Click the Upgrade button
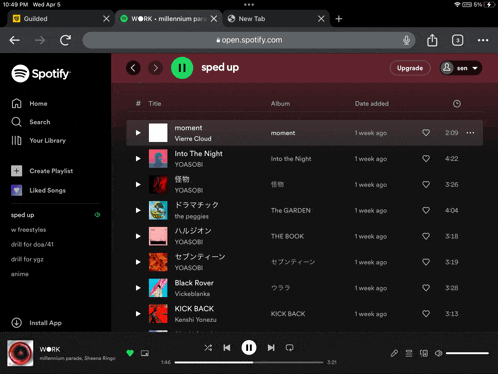Viewport: 498px width, 374px height. click(410, 68)
